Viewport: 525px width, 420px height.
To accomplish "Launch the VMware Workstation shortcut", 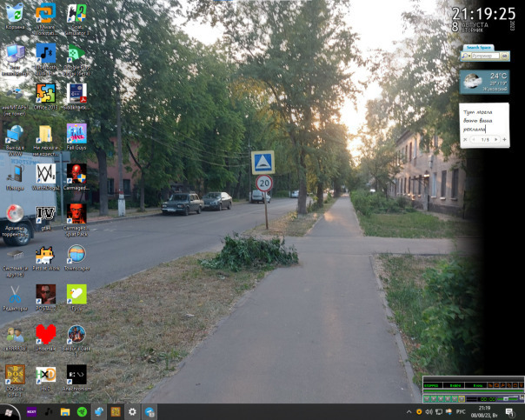I will pos(46,18).
